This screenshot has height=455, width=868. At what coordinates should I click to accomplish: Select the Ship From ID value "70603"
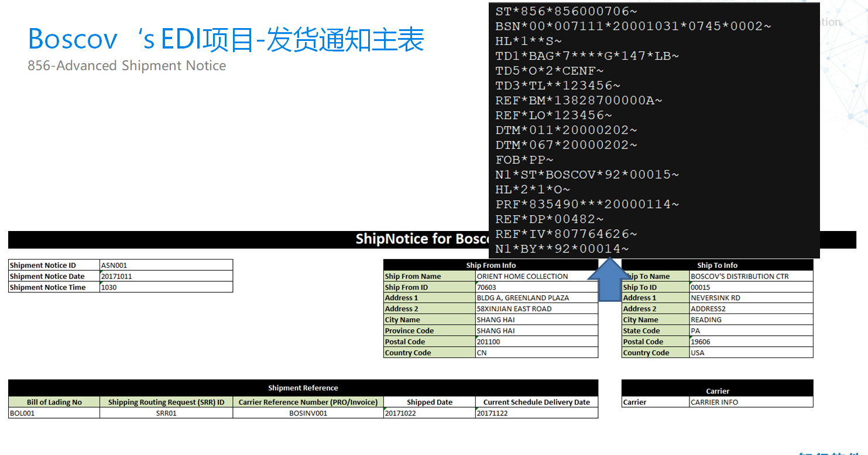pyautogui.click(x=537, y=287)
